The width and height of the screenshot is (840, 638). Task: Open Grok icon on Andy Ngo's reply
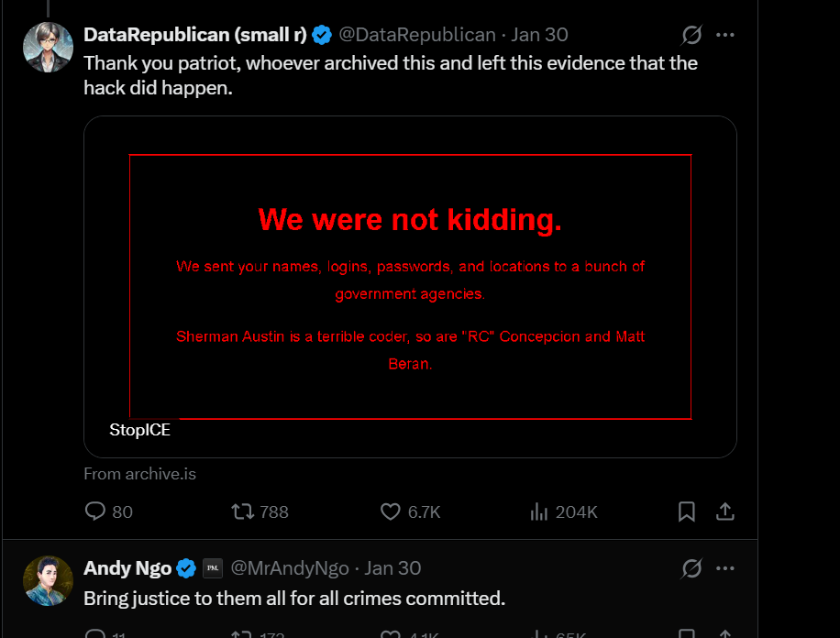691,568
